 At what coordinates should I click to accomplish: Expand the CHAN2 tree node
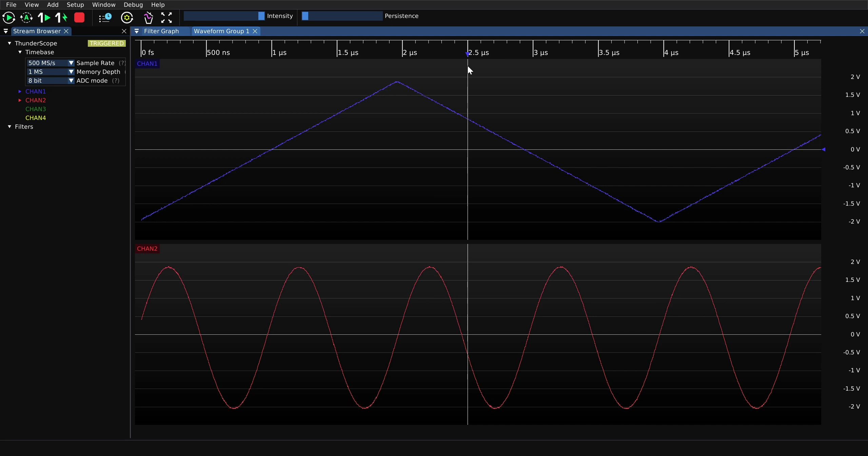tap(20, 100)
